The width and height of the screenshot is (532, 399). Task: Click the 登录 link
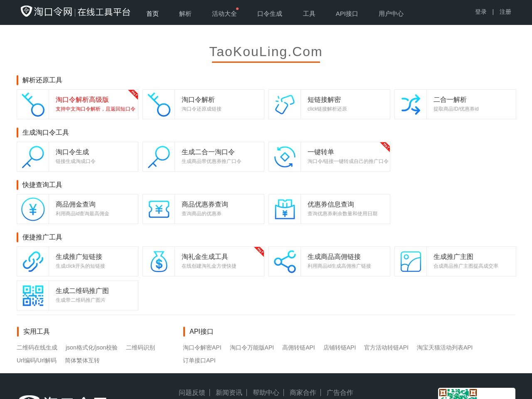pos(481,12)
